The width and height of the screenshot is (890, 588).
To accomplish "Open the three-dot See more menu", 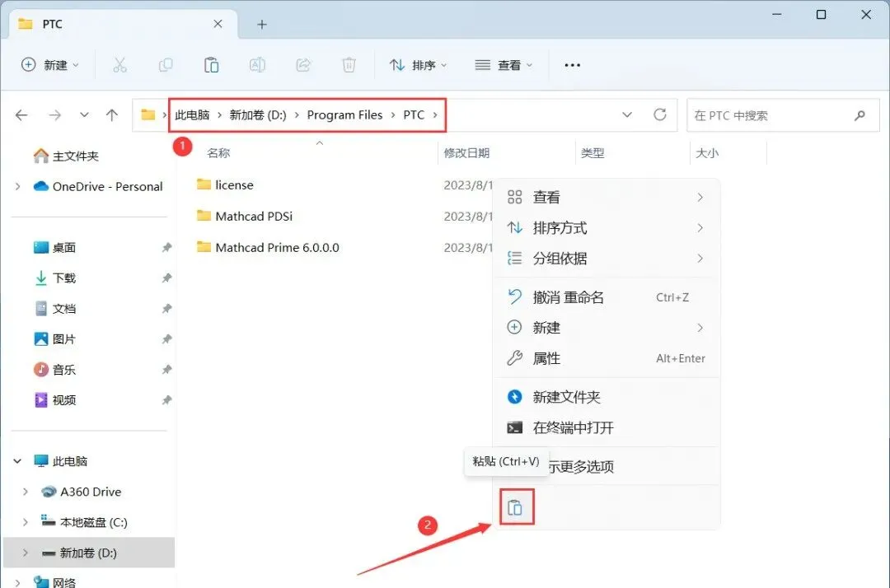I will click(x=572, y=65).
